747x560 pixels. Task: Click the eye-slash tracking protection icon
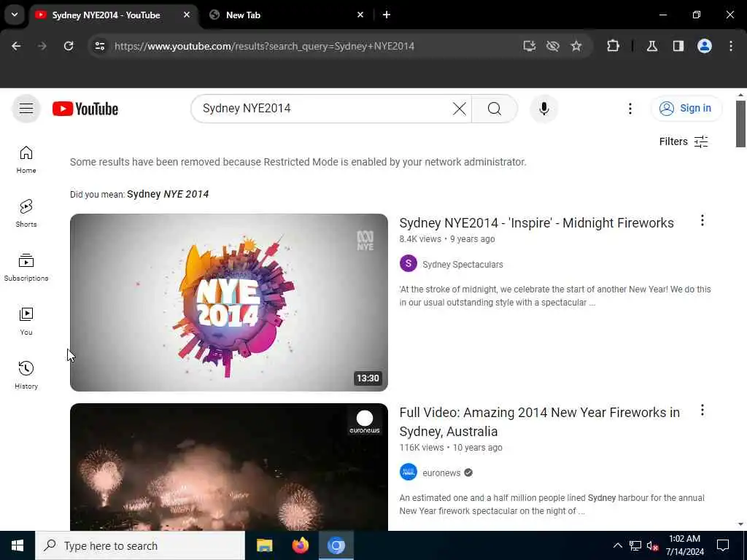click(553, 46)
